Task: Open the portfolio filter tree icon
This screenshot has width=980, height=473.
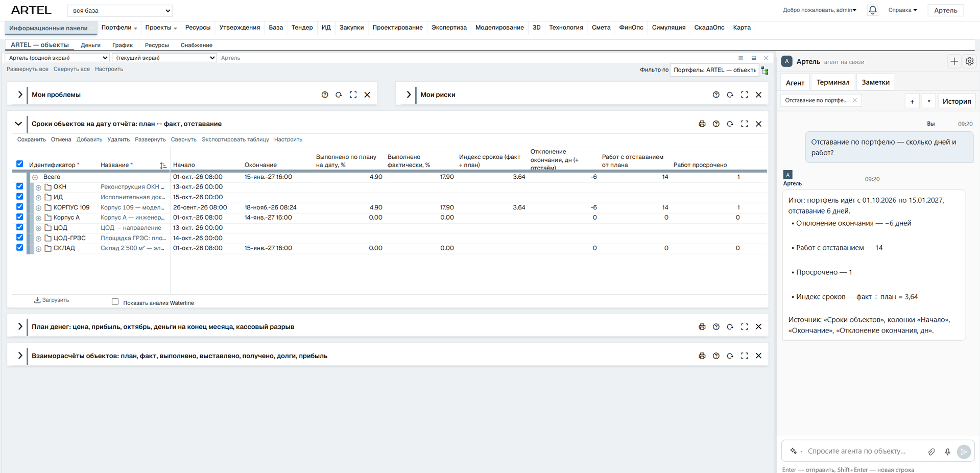Action: 764,70
